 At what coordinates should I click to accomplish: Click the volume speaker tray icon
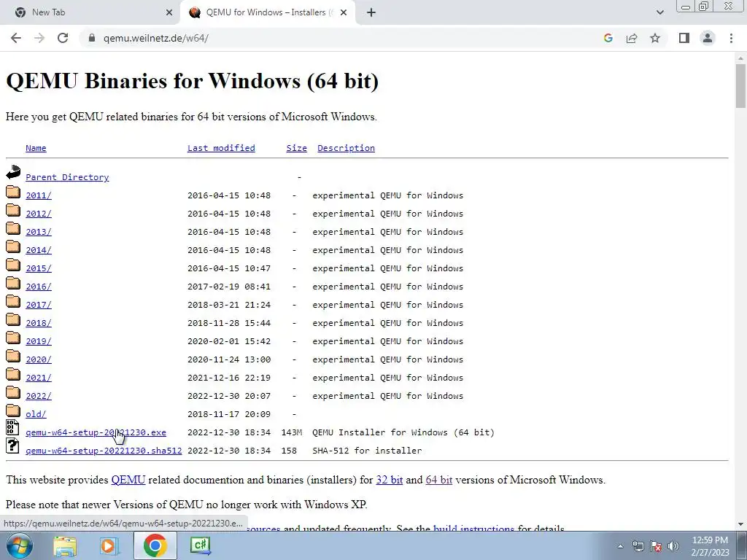673,546
